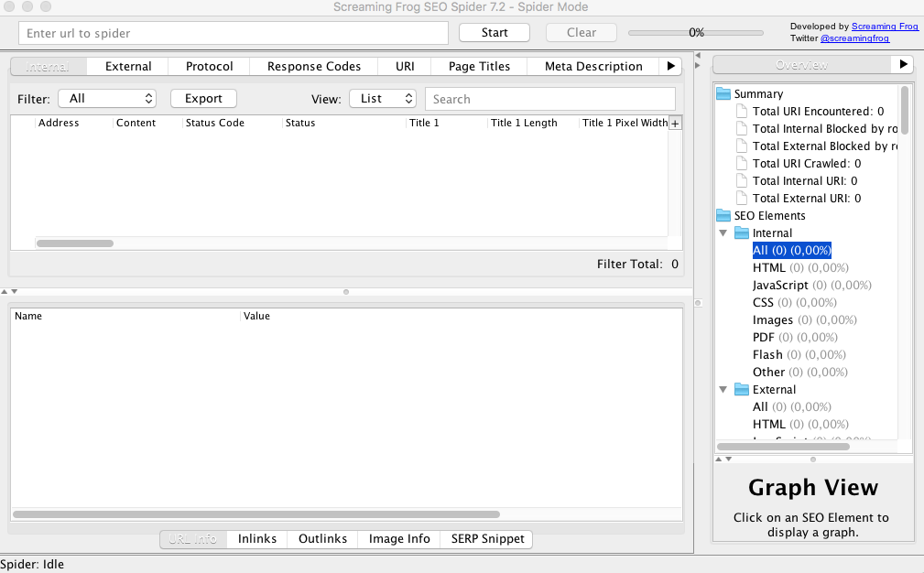Viewport: 924px width, 573px height.
Task: Click the overview tree vertical scrollbar
Action: click(905, 111)
